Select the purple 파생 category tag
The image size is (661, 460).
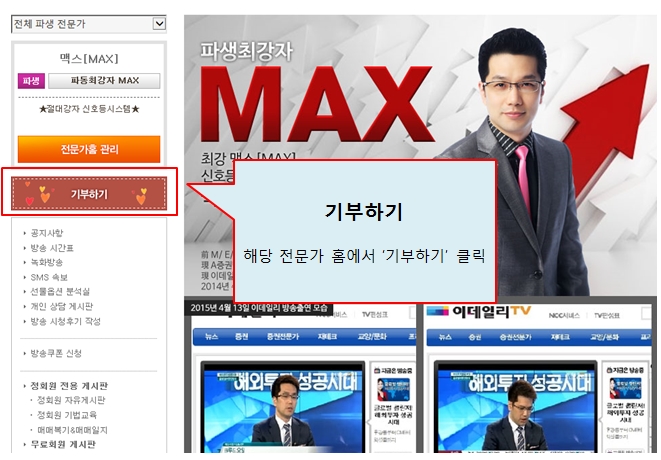(x=31, y=81)
